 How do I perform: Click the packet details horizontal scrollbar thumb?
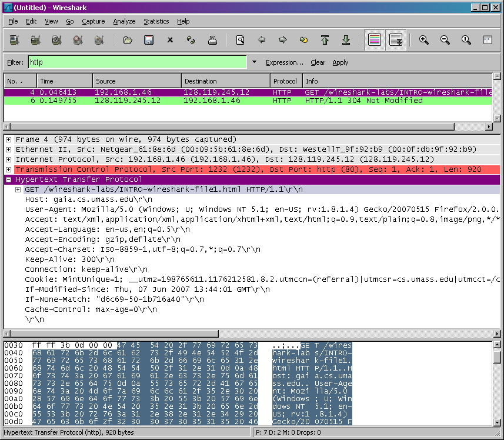[x=115, y=334]
